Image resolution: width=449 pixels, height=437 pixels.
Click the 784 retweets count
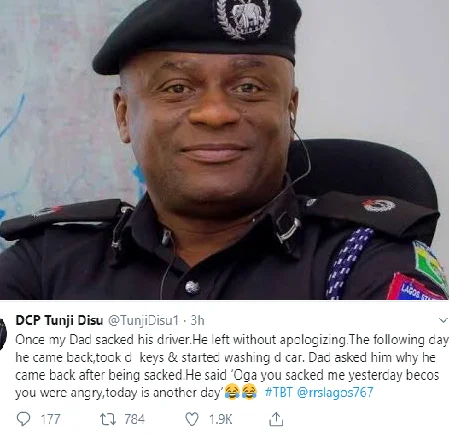click(x=135, y=419)
